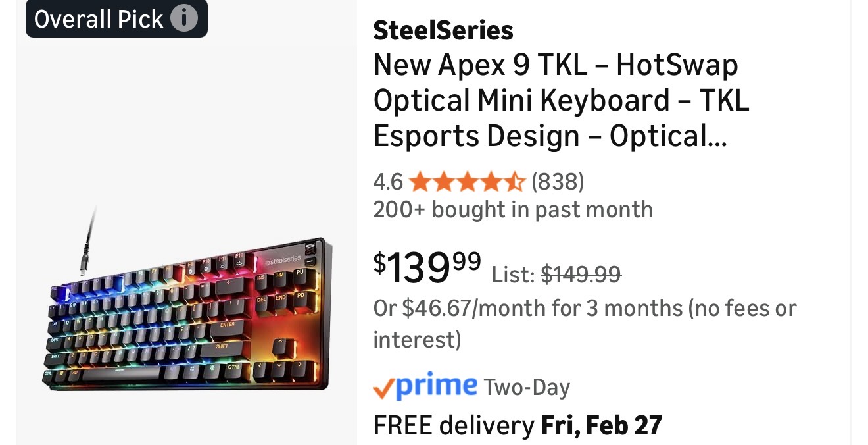
Task: Click the steelseries logo printed on the keyboard
Action: [282, 261]
